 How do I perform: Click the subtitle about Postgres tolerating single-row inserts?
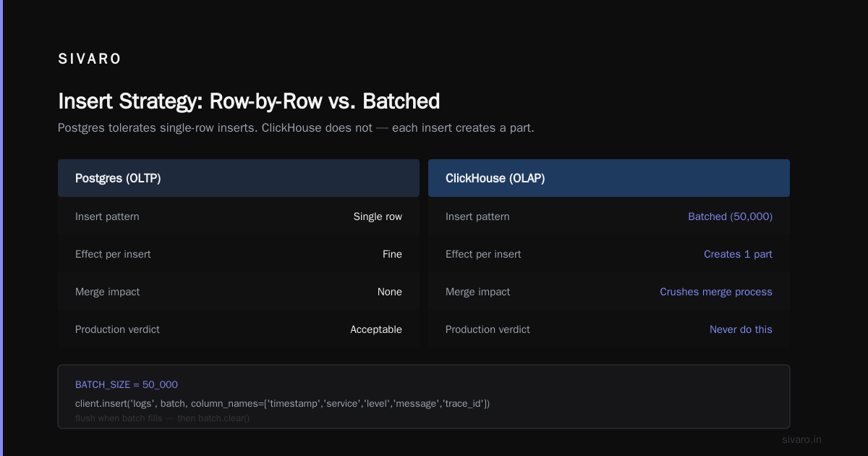coord(296,128)
